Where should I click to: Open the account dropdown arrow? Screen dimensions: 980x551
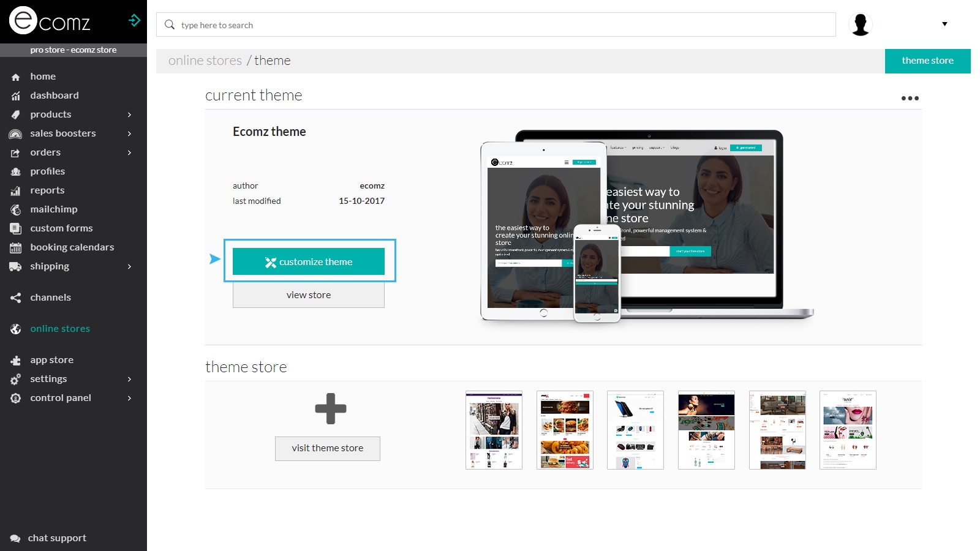944,24
